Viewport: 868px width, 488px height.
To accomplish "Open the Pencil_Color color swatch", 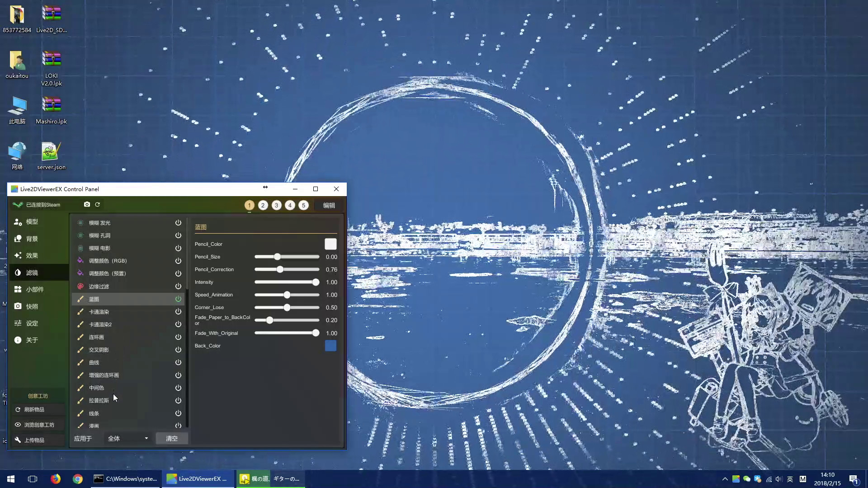I will (330, 244).
